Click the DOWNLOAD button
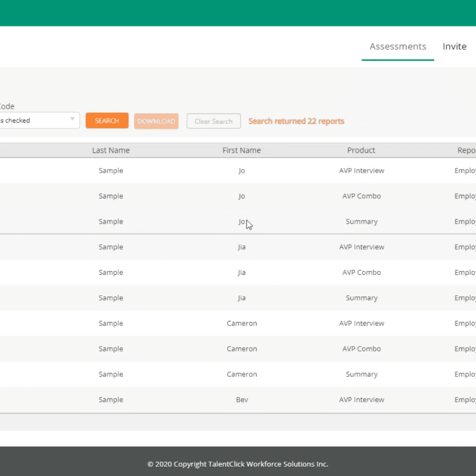Image resolution: width=476 pixels, height=476 pixels. (x=156, y=121)
